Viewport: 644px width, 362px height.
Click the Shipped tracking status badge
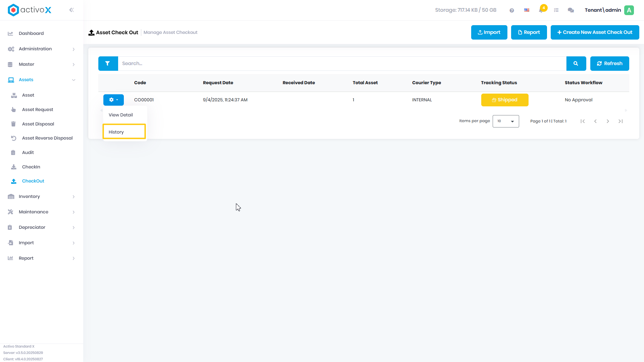click(505, 100)
